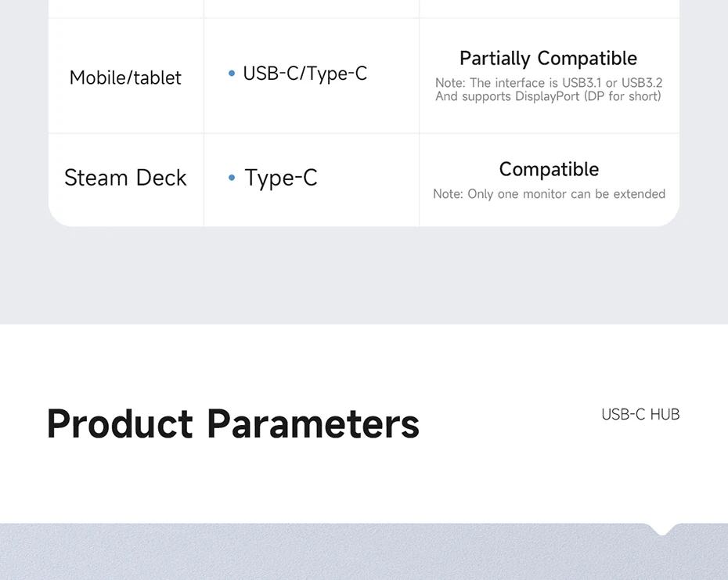Click the downward notch arrow below USB-C HUB

pyautogui.click(x=662, y=529)
